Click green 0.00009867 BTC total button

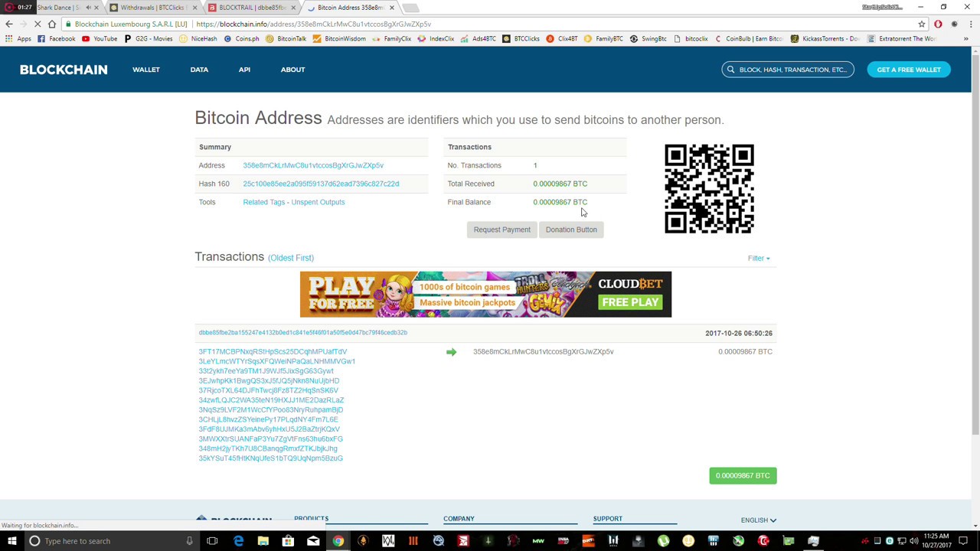coord(743,476)
